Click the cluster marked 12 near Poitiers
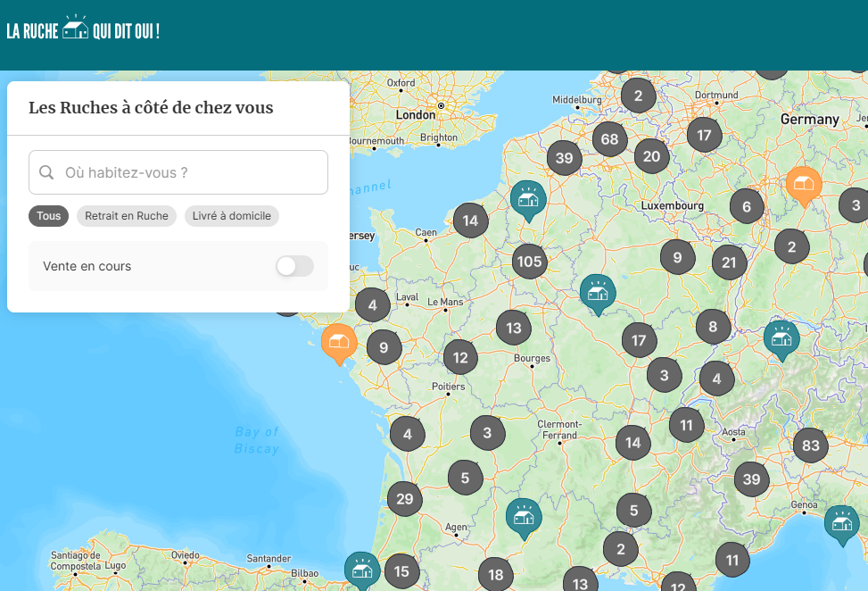The width and height of the screenshot is (868, 591). coord(460,357)
